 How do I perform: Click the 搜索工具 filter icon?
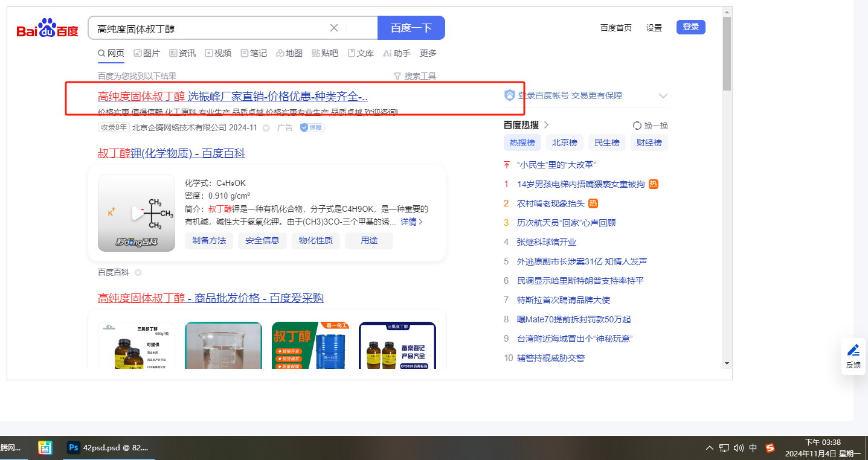point(397,76)
